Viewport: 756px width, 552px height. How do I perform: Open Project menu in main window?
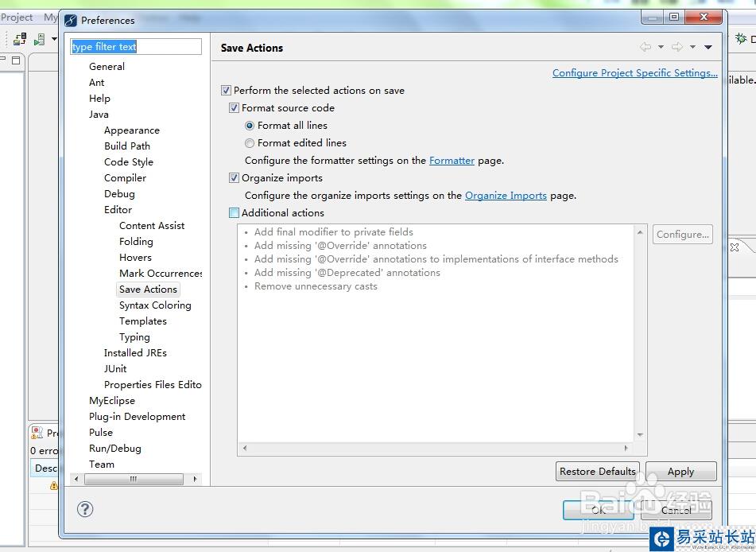click(x=17, y=17)
